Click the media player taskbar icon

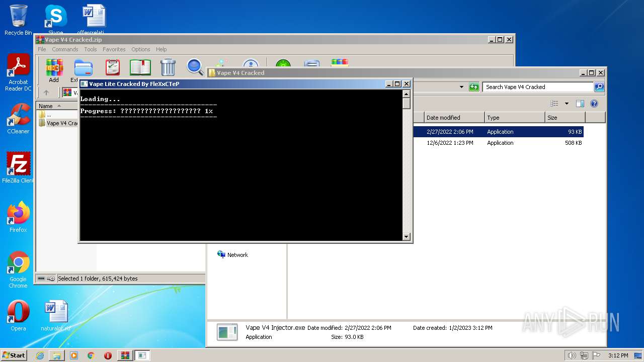(74, 355)
